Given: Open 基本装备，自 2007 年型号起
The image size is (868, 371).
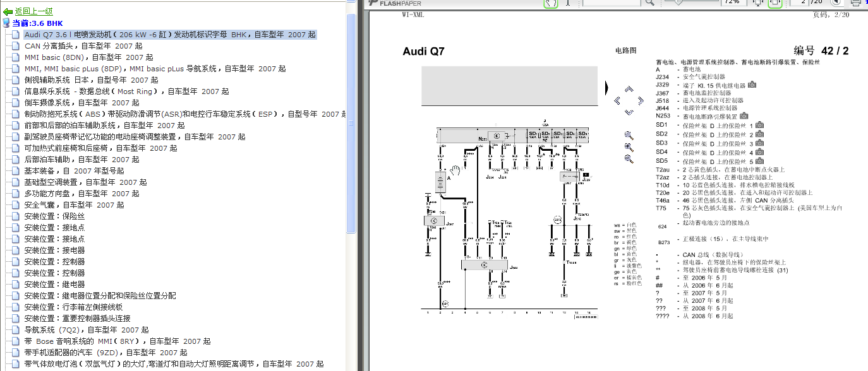Looking at the screenshot, I should click(x=75, y=171).
